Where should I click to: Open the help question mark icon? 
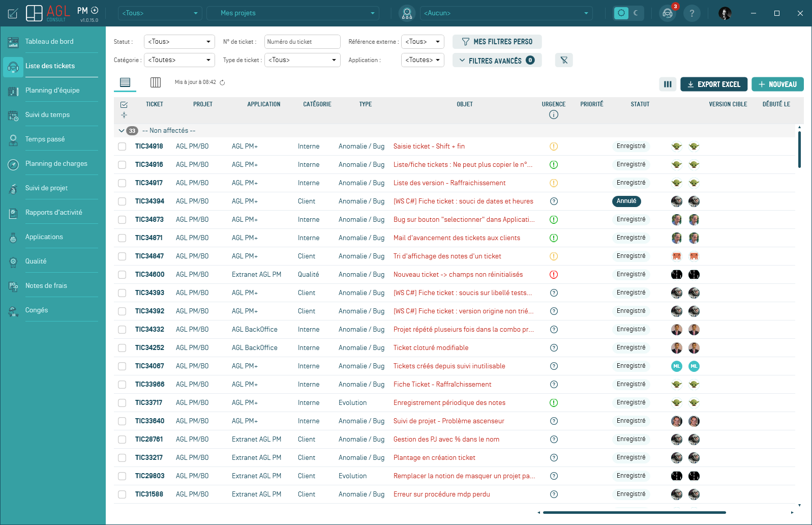click(691, 13)
